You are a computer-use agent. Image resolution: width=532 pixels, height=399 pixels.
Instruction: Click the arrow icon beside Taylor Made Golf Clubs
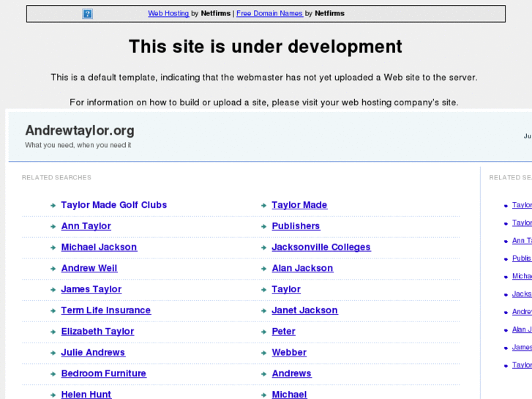[53, 206]
